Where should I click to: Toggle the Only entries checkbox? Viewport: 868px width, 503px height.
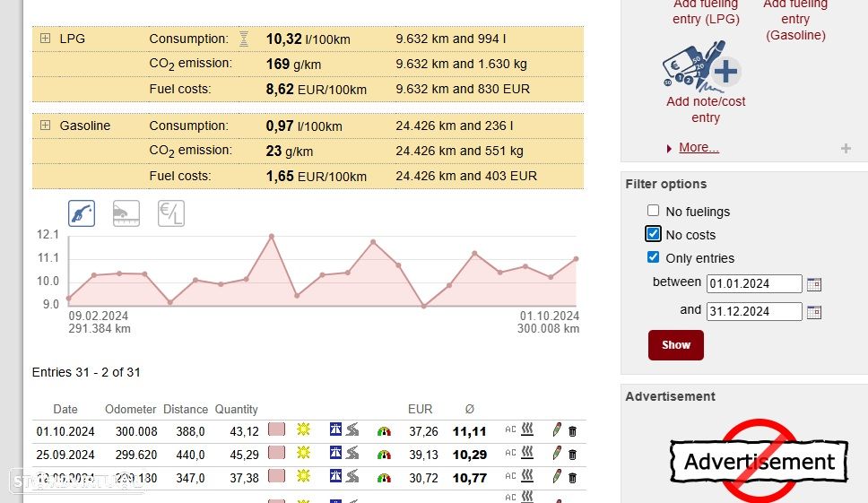[x=653, y=257]
